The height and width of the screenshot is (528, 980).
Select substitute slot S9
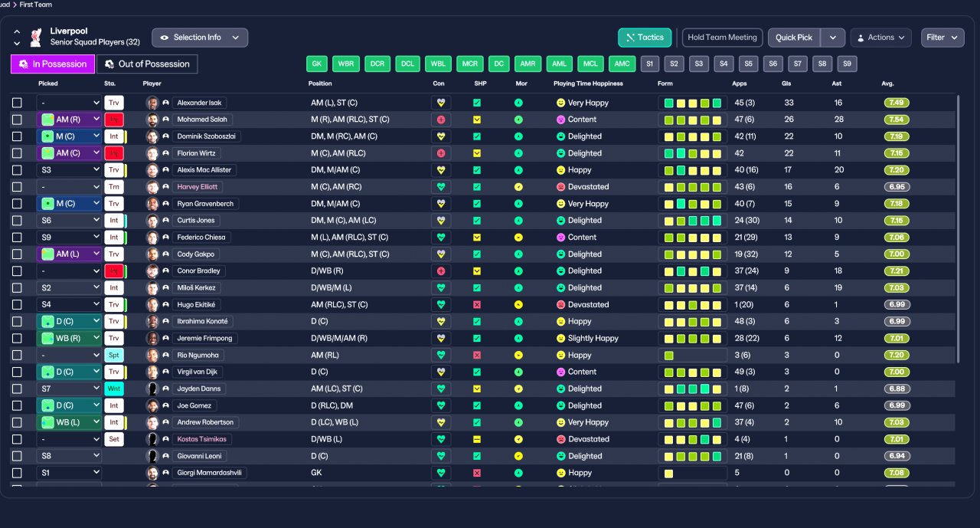pyautogui.click(x=847, y=64)
